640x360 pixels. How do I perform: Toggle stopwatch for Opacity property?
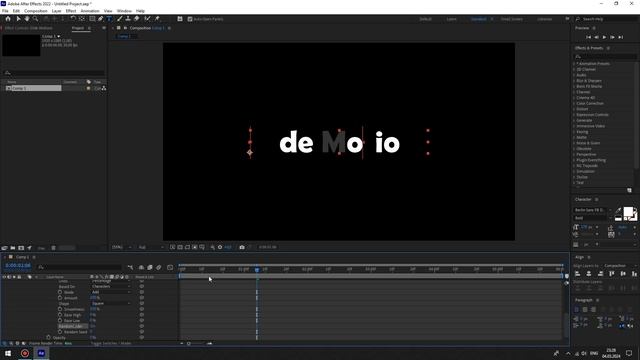[49, 338]
